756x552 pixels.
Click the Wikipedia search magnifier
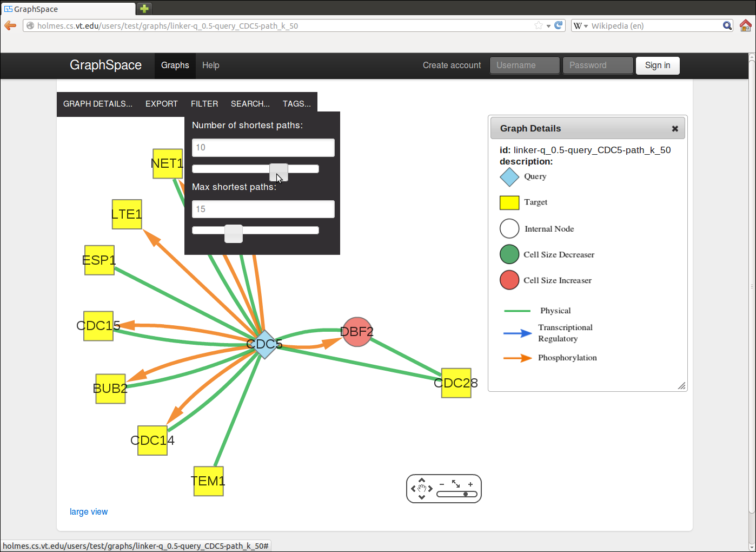click(x=727, y=25)
